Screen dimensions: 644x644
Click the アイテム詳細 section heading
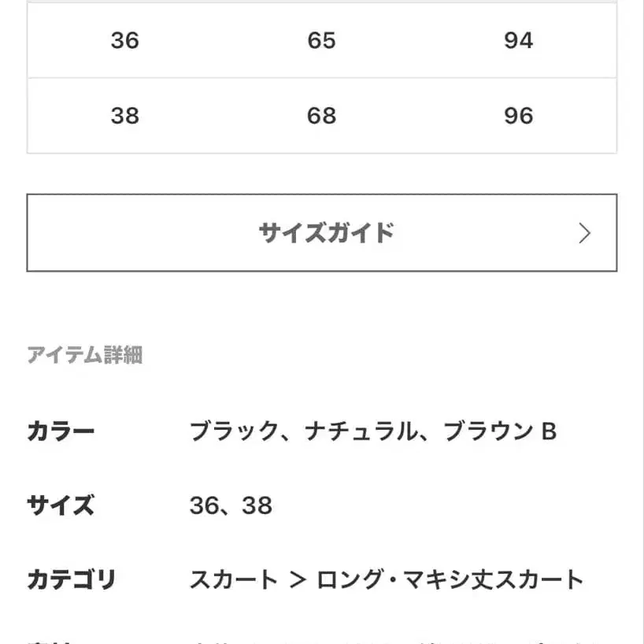(84, 355)
